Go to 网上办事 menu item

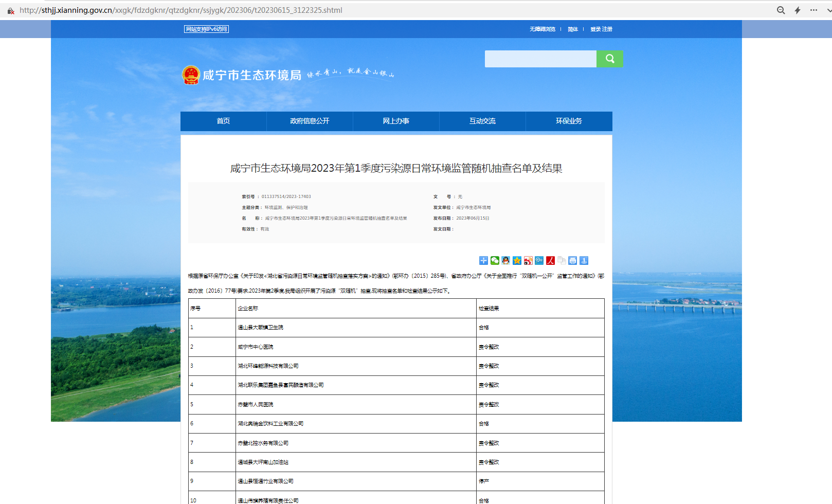(x=396, y=121)
